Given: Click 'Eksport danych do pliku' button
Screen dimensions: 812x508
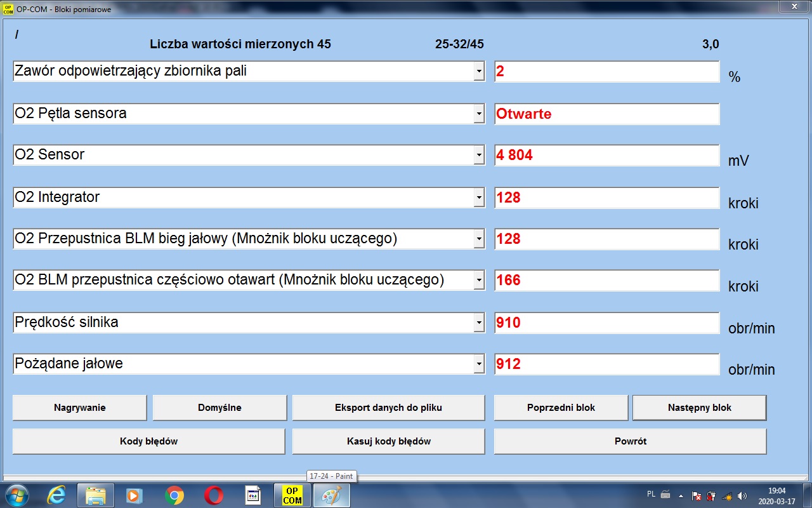Looking at the screenshot, I should 388,408.
